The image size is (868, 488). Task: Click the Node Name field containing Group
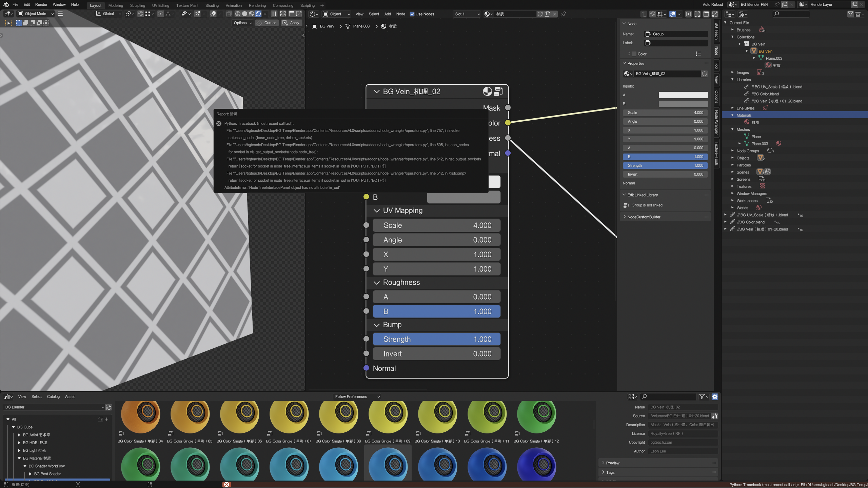pyautogui.click(x=676, y=34)
